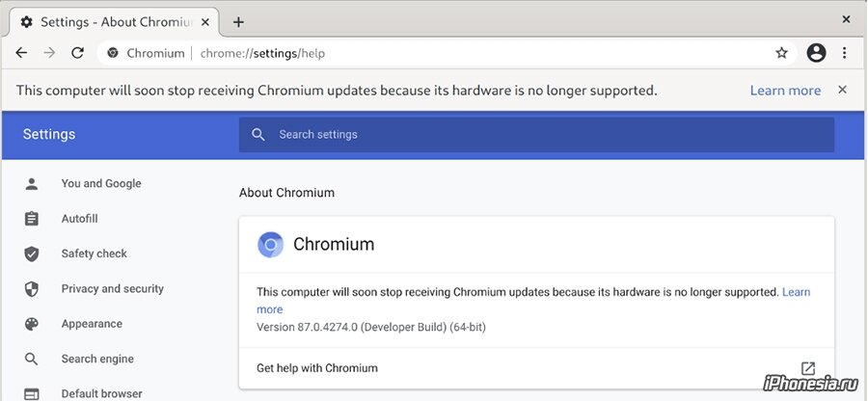The height and width of the screenshot is (401, 868).
Task: Open You and Google settings
Action: (101, 183)
